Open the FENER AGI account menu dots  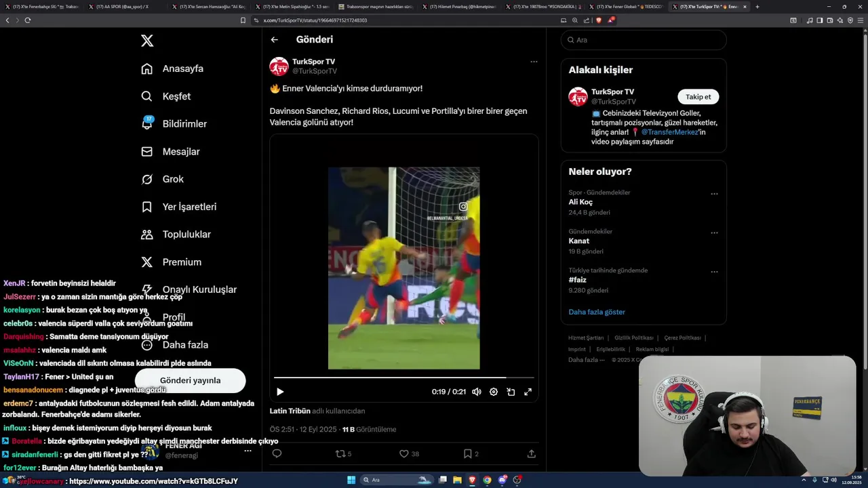pyautogui.click(x=248, y=451)
